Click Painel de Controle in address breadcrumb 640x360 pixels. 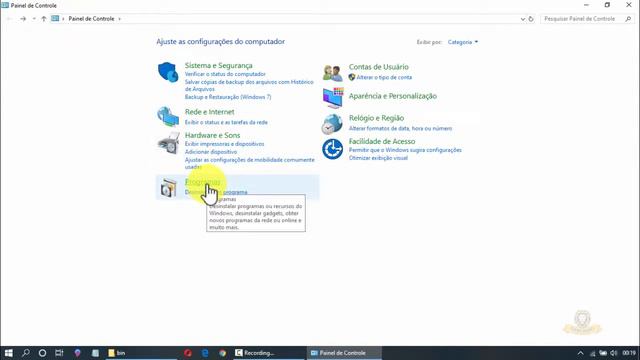tap(91, 19)
